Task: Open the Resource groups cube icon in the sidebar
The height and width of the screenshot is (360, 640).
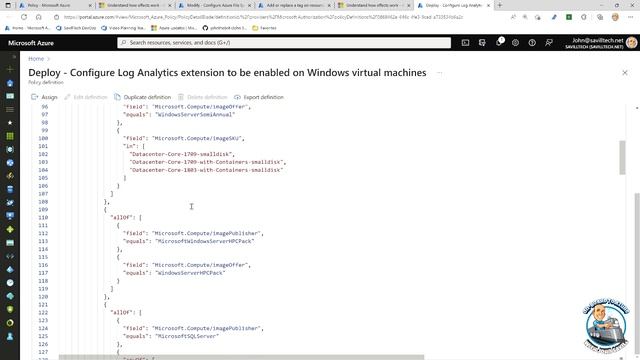Action: tap(10, 149)
